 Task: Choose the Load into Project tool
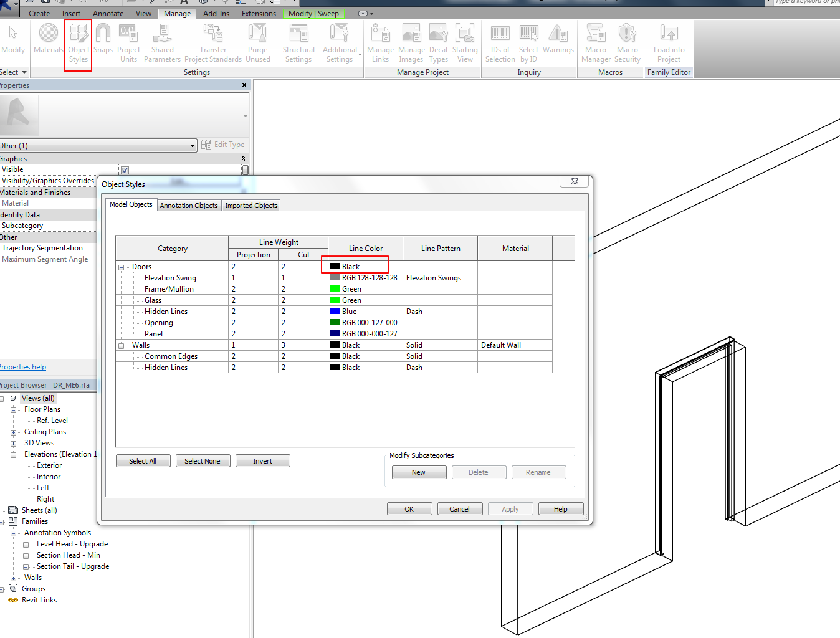coord(669,42)
